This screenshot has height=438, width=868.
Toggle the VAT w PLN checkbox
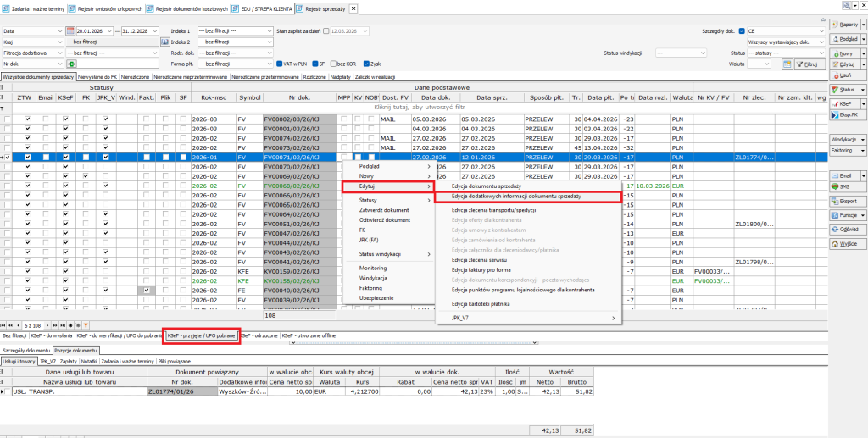(280, 64)
